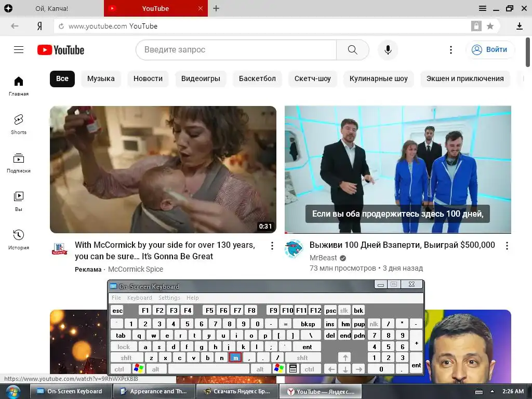
Task: Click the tab key on on-screen keyboard
Action: (121, 336)
